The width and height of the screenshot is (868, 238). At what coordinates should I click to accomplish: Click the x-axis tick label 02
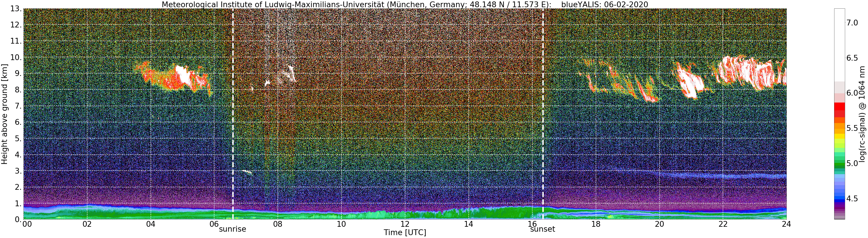tap(87, 224)
